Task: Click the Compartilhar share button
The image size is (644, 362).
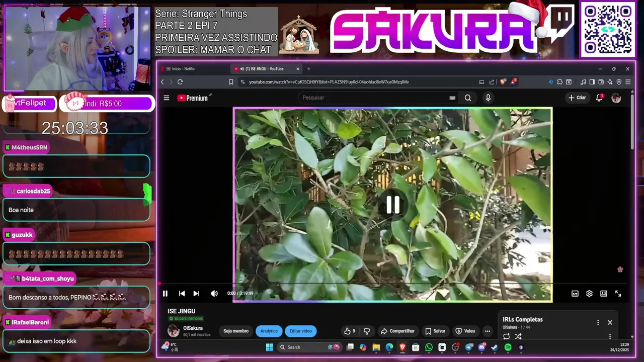Action: [x=397, y=331]
